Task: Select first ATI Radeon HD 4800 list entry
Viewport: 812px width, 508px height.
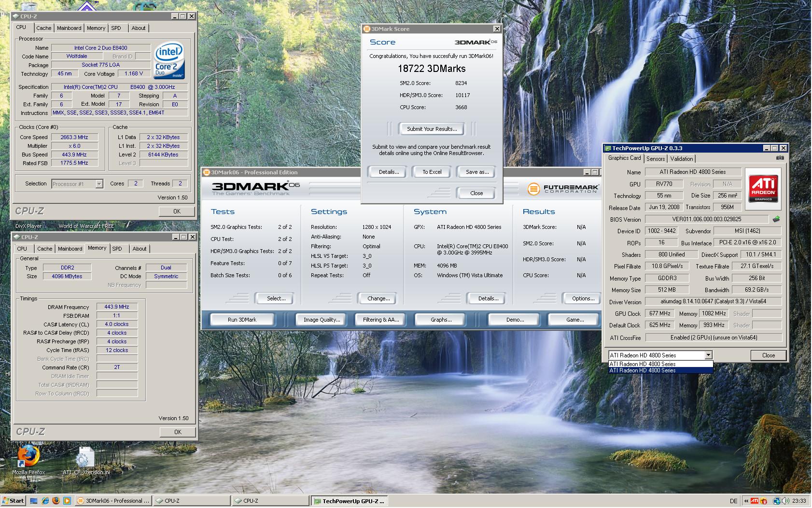Action: pyautogui.click(x=660, y=364)
